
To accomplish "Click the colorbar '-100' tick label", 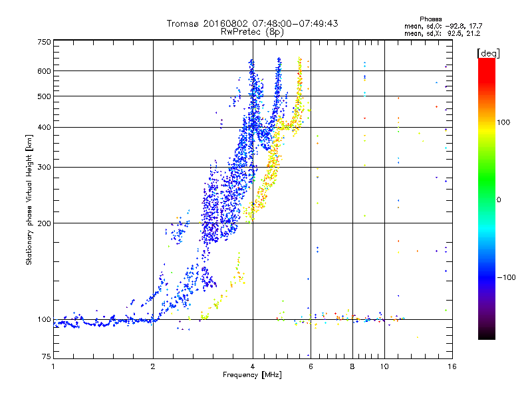I will coord(506,277).
